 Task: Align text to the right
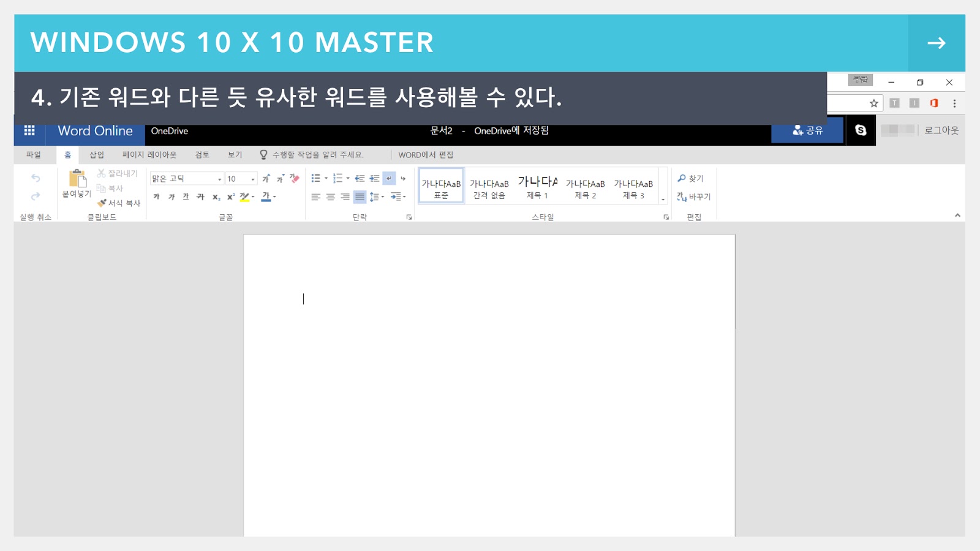tap(345, 197)
